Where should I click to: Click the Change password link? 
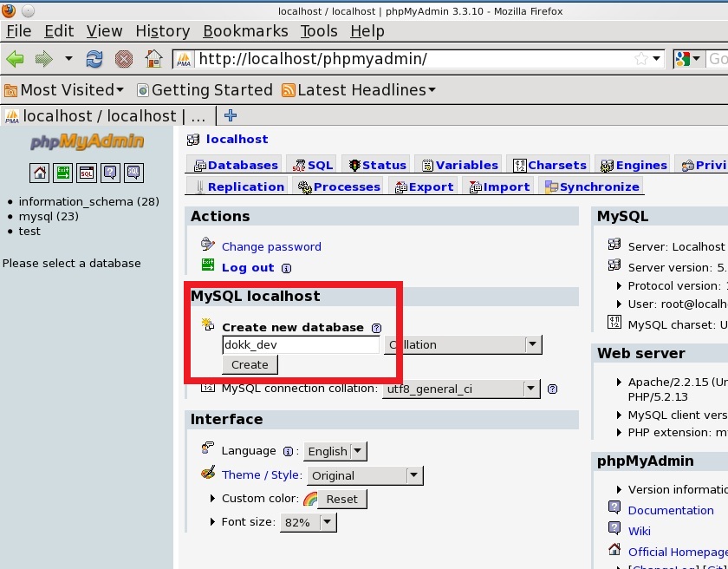271,246
